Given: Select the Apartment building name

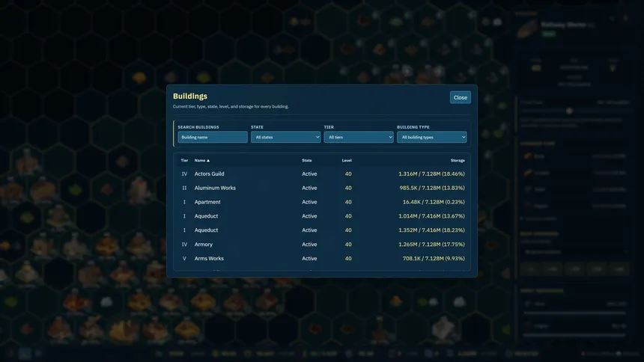Looking at the screenshot, I should point(207,202).
